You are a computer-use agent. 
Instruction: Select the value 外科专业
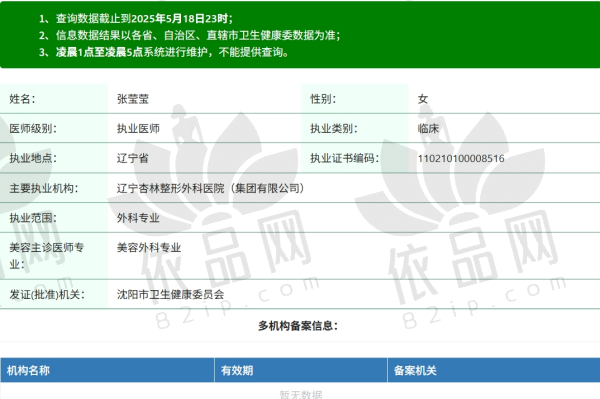(138, 218)
